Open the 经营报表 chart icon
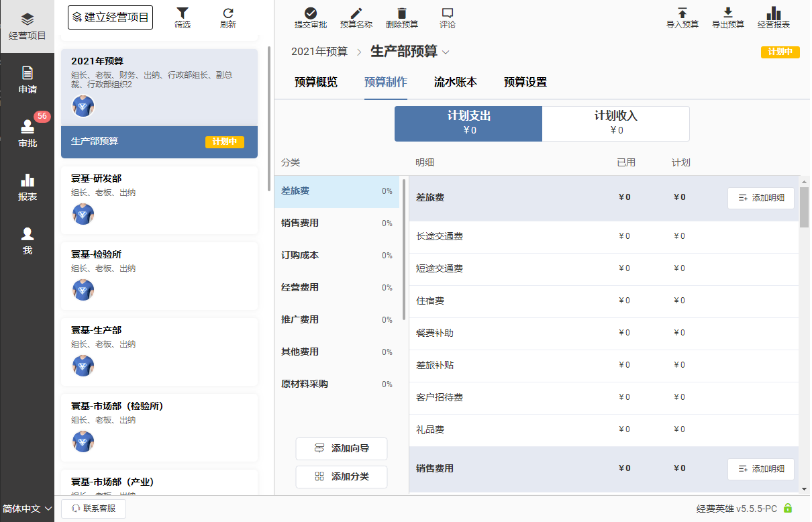Viewport: 812px width, 522px height. click(774, 13)
